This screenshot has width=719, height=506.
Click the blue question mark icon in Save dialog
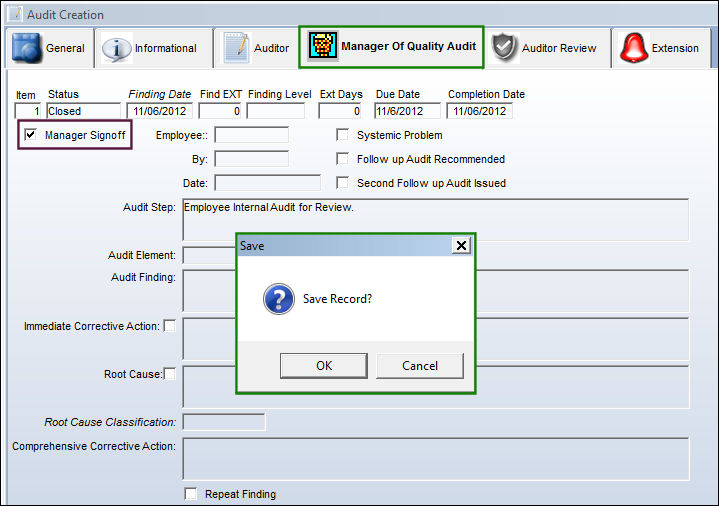[x=279, y=299]
